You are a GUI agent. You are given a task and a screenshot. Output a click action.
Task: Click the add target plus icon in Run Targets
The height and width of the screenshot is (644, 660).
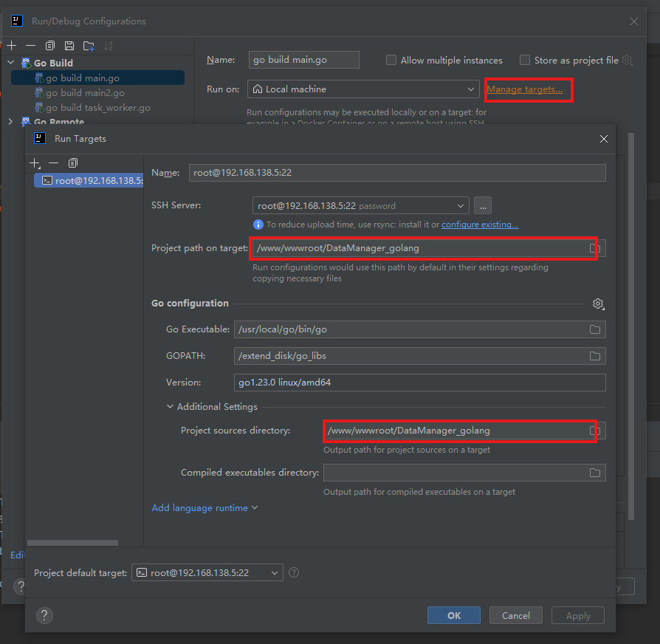pyautogui.click(x=35, y=162)
